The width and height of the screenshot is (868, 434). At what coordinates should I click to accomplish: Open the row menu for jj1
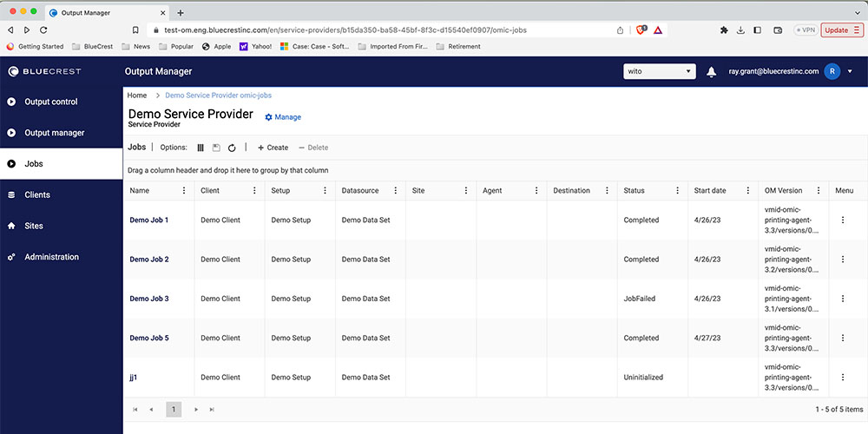tap(843, 377)
